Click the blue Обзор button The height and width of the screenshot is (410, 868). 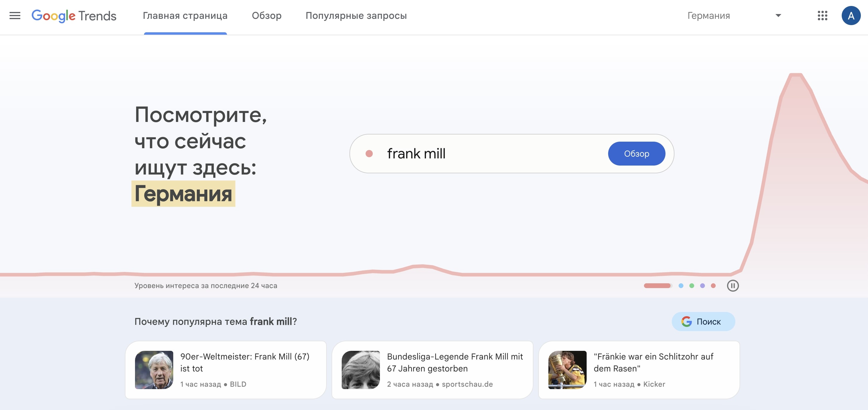pyautogui.click(x=636, y=154)
